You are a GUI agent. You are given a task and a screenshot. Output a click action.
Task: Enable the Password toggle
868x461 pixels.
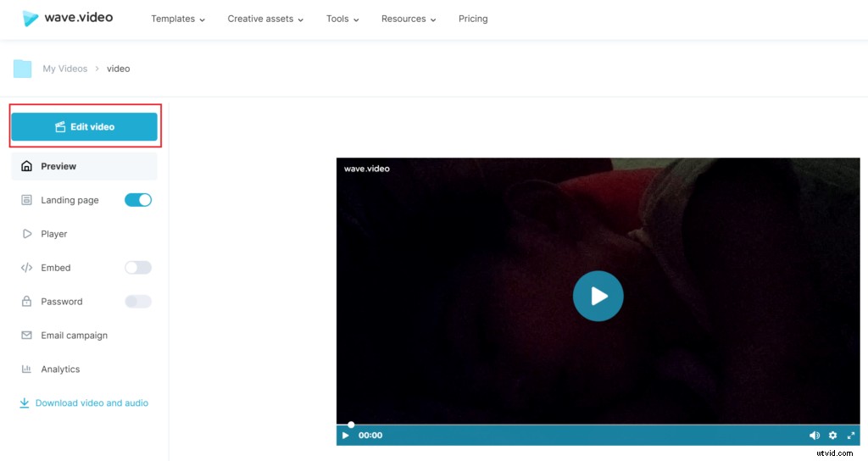[x=138, y=302]
